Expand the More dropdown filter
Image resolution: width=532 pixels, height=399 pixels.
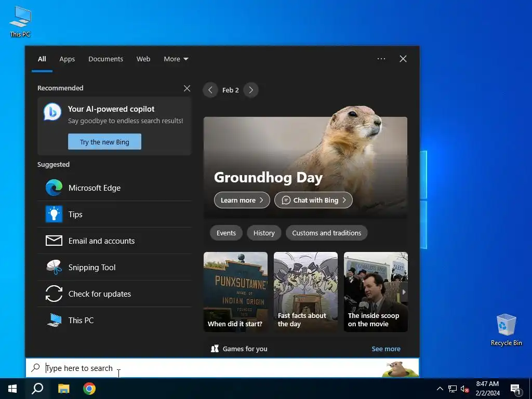(176, 59)
